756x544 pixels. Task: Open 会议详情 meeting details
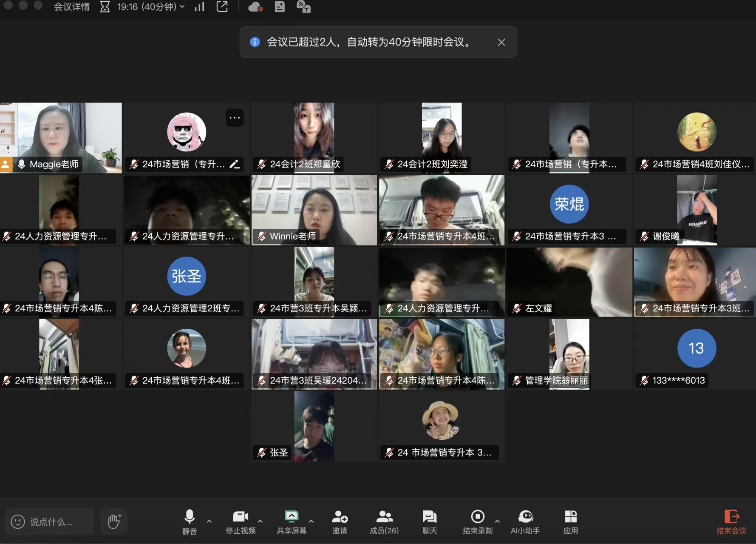(x=71, y=7)
